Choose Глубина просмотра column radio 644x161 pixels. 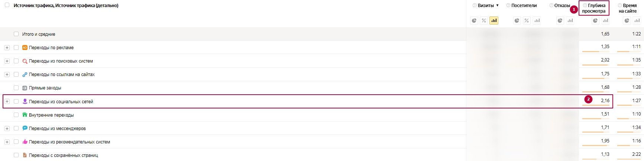pyautogui.click(x=585, y=5)
